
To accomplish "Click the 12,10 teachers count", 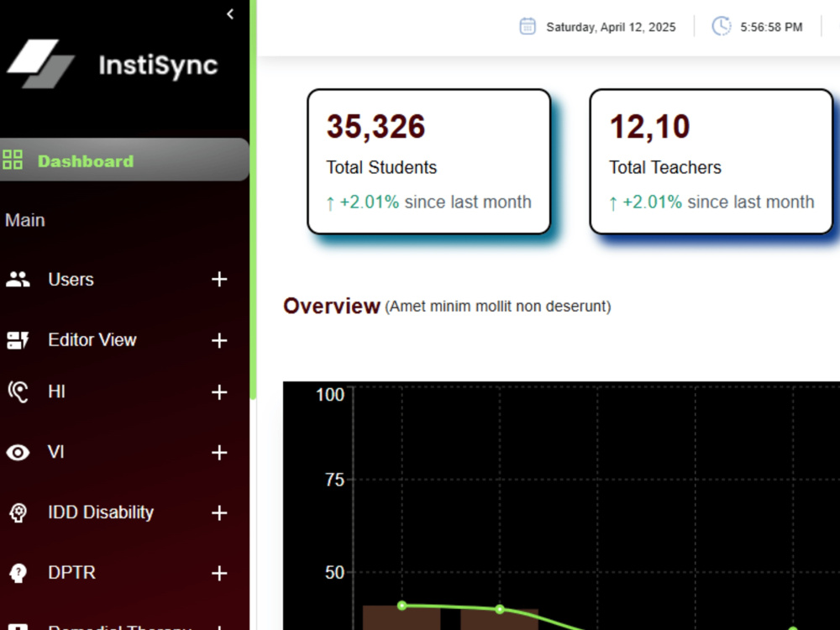I will 649,127.
